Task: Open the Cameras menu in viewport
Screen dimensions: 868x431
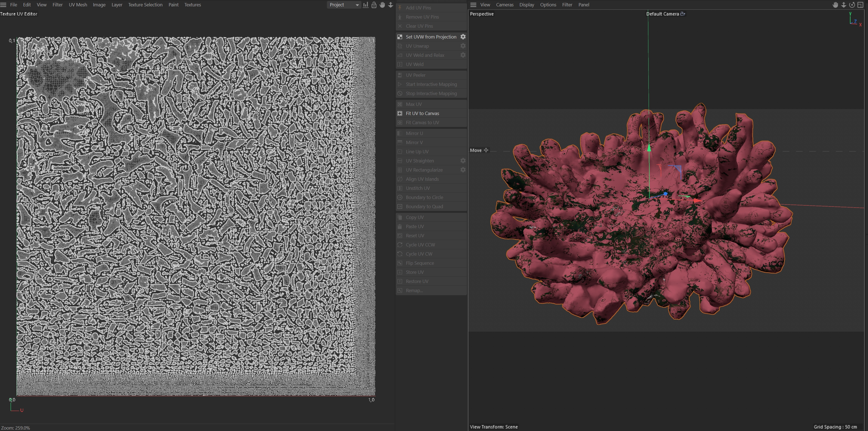Action: [504, 5]
